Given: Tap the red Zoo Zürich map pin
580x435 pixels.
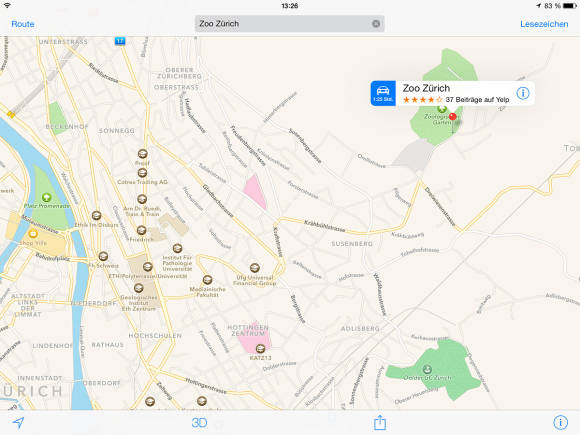Looking at the screenshot, I should coord(453,117).
